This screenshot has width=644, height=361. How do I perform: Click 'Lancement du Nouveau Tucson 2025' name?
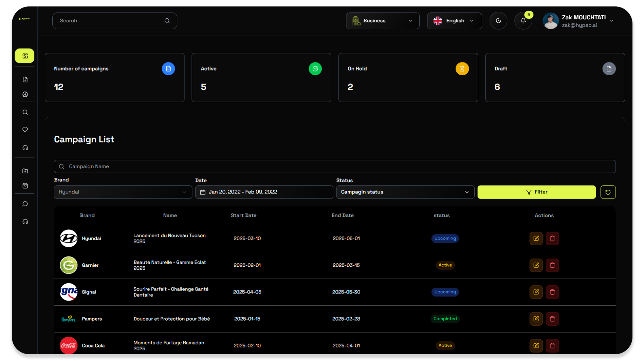[x=169, y=239]
